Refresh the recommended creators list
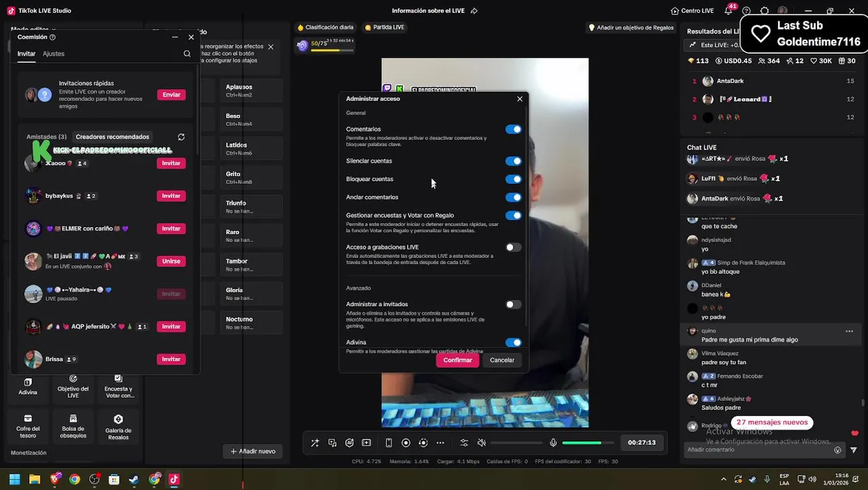868x490 pixels. pos(181,137)
